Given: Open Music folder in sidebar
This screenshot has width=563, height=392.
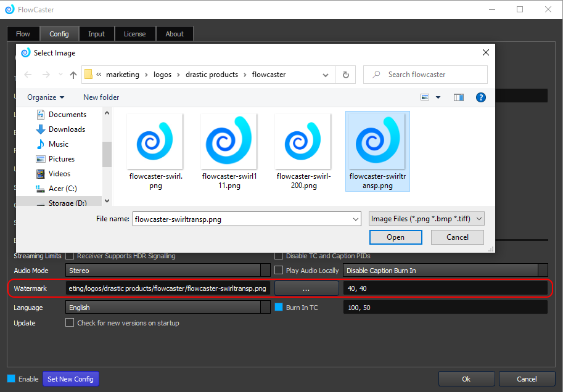Looking at the screenshot, I should 52,144.
